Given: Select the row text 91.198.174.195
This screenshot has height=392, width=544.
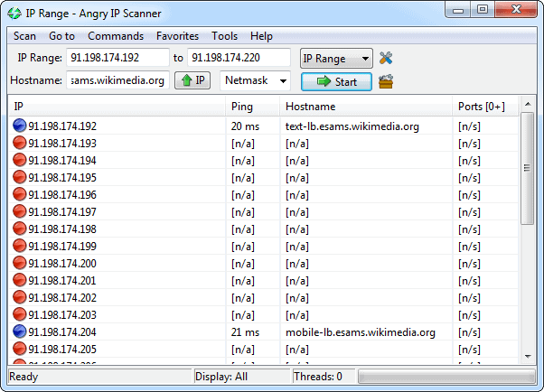Looking at the screenshot, I should pos(62,178).
